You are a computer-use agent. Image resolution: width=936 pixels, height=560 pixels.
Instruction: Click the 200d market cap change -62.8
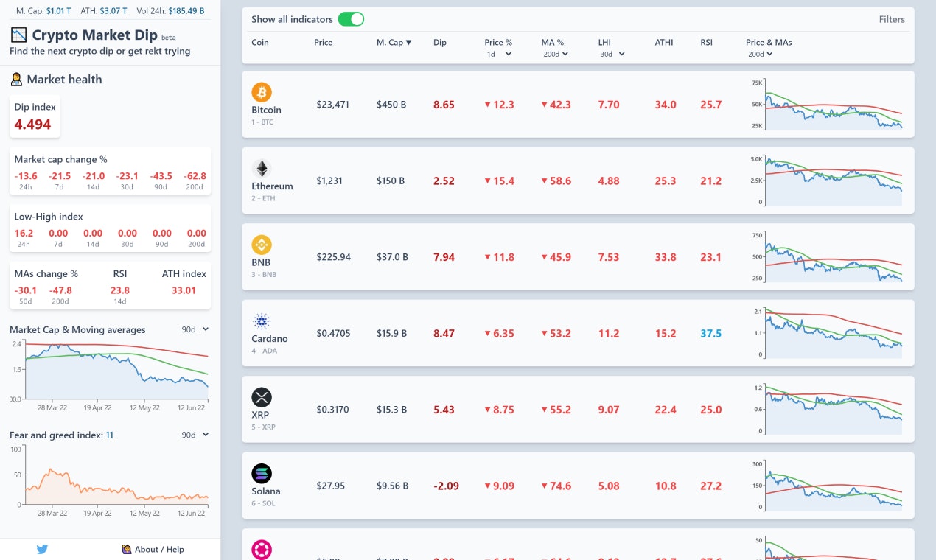pos(195,176)
